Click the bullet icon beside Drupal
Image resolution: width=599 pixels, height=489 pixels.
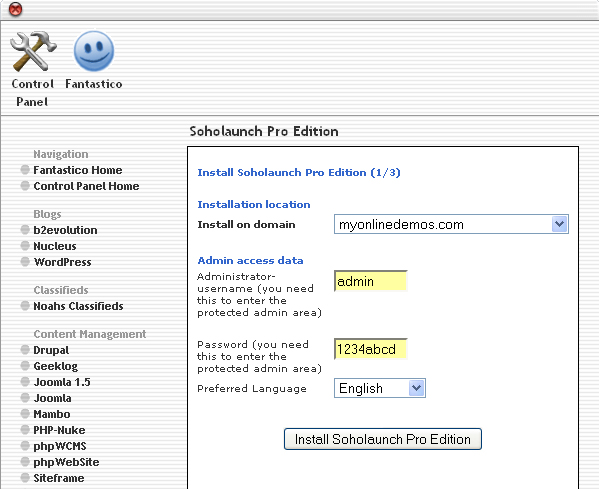[x=25, y=350]
